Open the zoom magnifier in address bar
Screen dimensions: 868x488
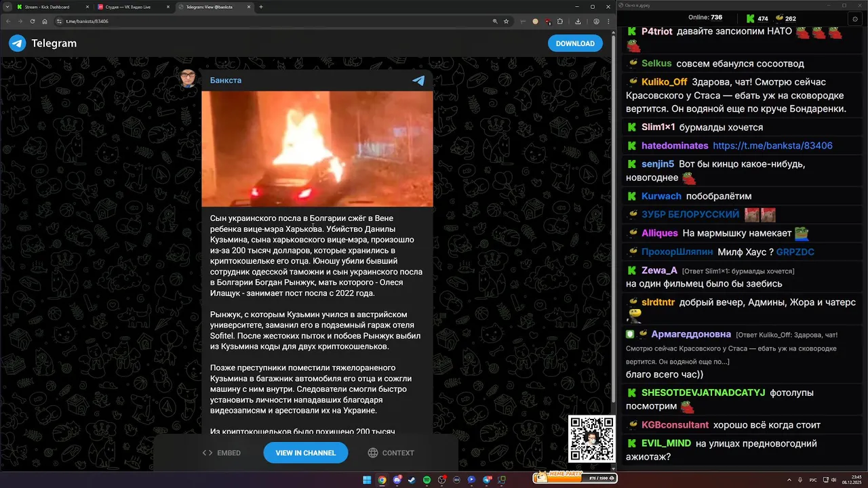(x=494, y=21)
